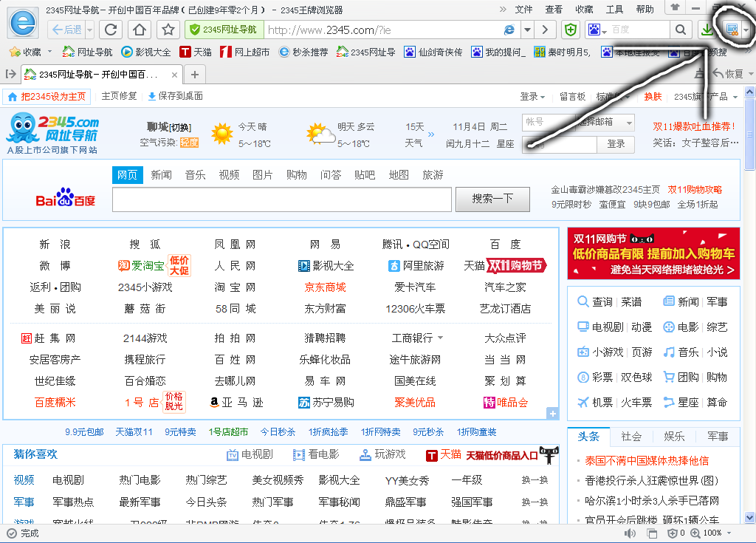This screenshot has width=756, height=543.
Task: Select the 新闻 search tab
Action: coord(161,175)
